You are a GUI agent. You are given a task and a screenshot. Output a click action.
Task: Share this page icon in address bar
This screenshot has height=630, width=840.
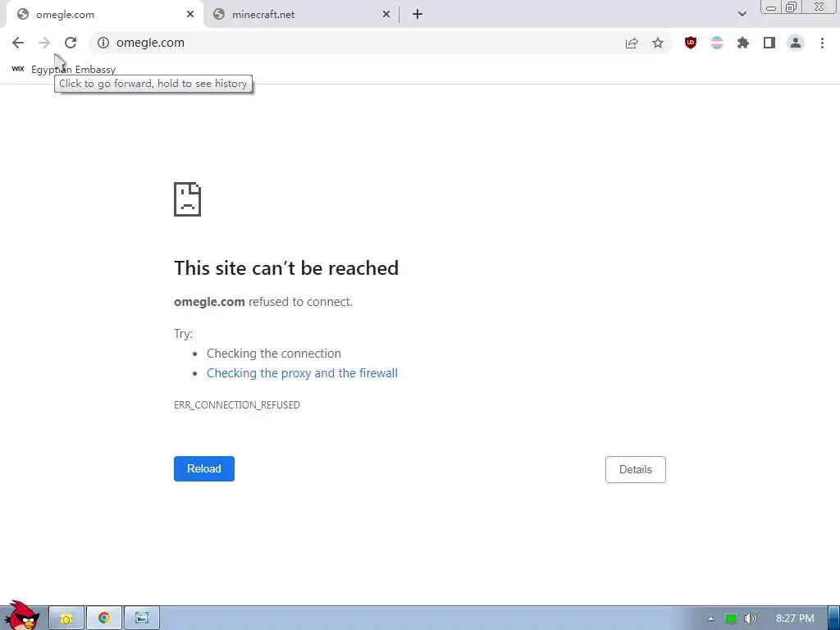[632, 43]
